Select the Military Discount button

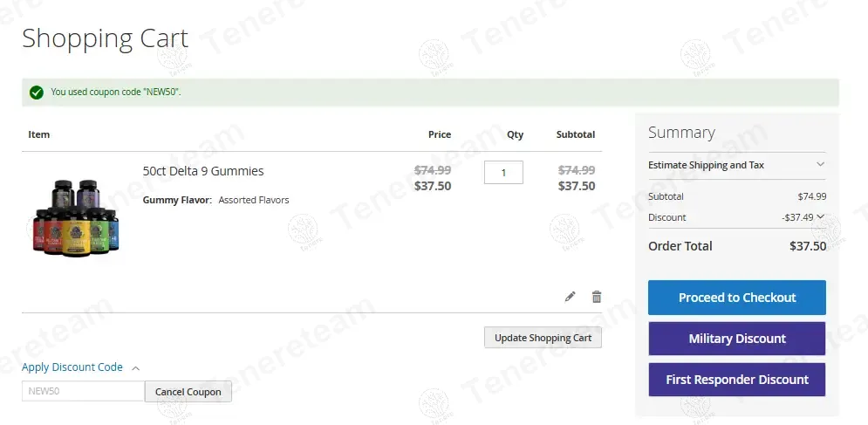(x=736, y=339)
